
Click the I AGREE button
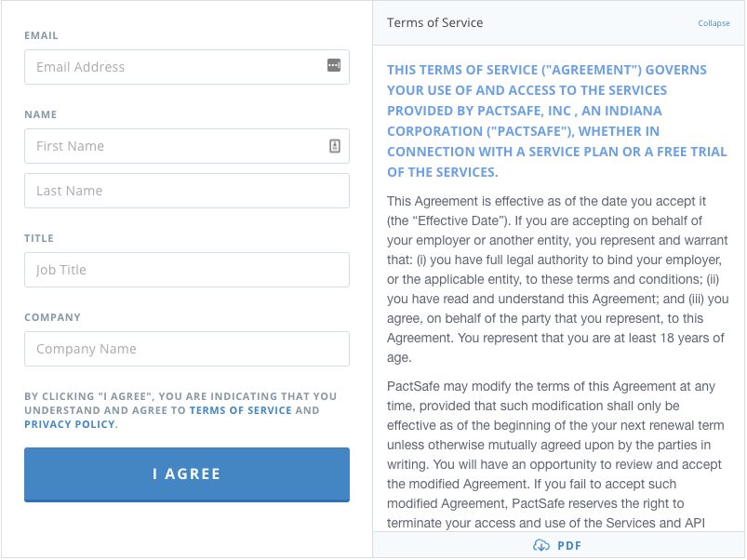[x=187, y=474]
